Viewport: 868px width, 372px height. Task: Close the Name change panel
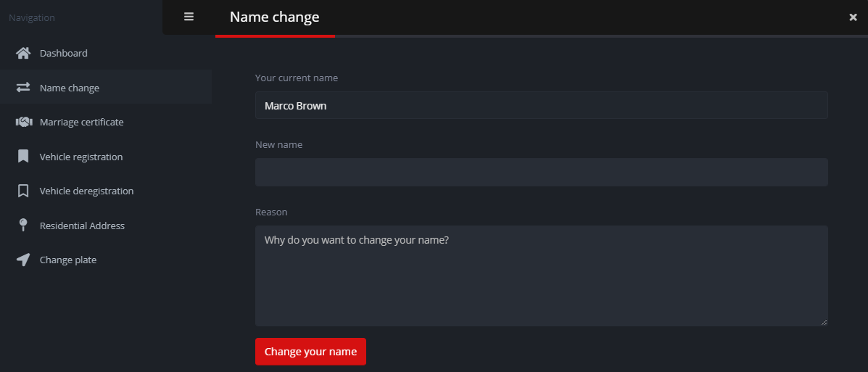[853, 17]
